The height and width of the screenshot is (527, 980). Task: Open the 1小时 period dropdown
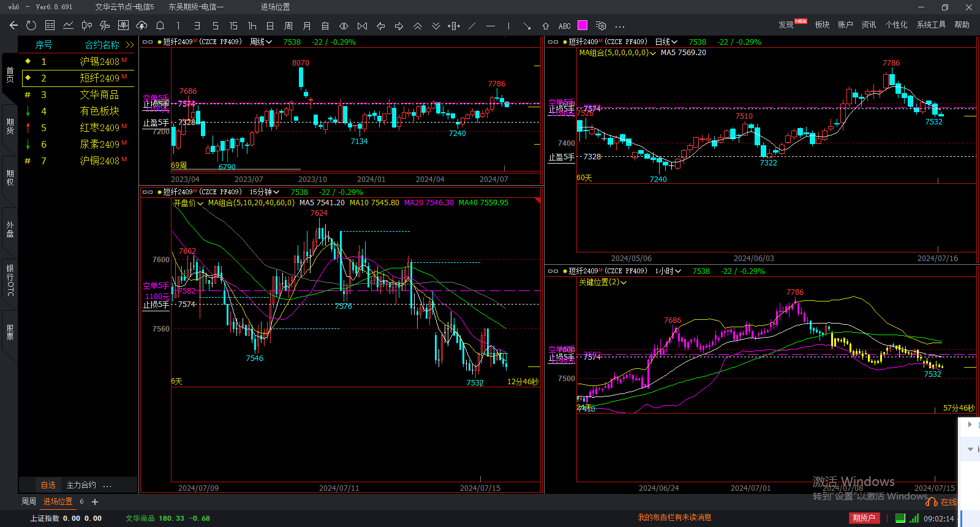(x=668, y=271)
